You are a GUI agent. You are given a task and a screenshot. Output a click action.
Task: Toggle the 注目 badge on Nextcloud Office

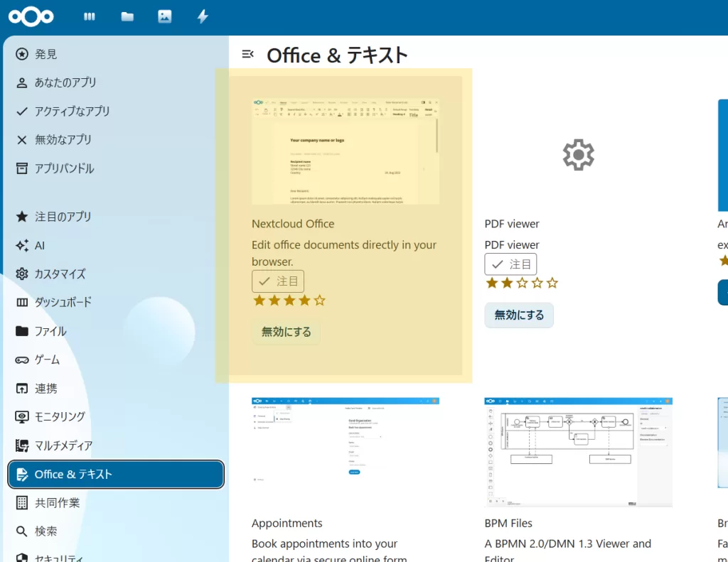[278, 281]
